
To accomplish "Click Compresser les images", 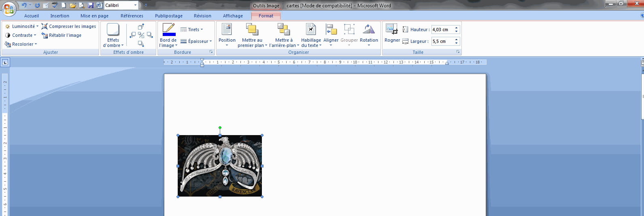I will pyautogui.click(x=69, y=26).
